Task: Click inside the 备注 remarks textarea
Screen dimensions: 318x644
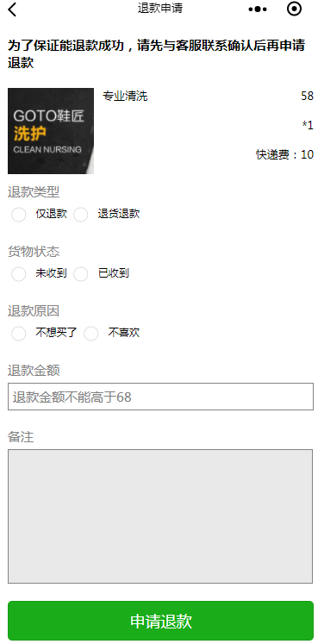Action: point(160,516)
